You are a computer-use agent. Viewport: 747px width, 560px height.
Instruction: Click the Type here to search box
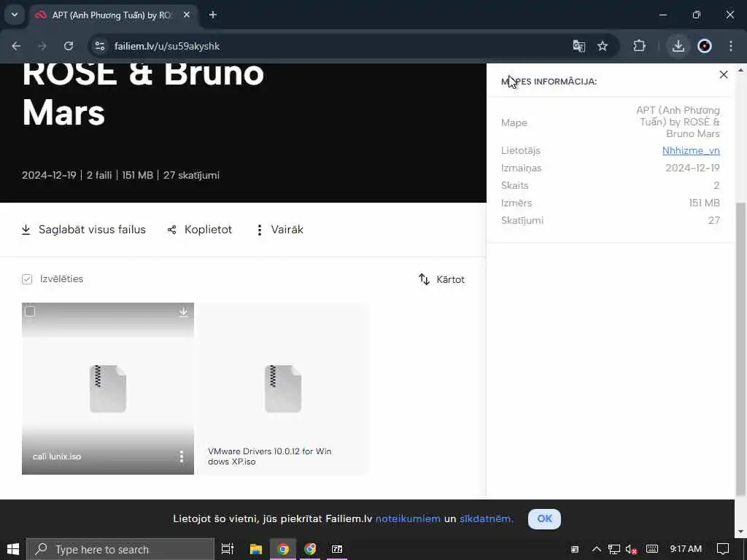click(x=120, y=549)
